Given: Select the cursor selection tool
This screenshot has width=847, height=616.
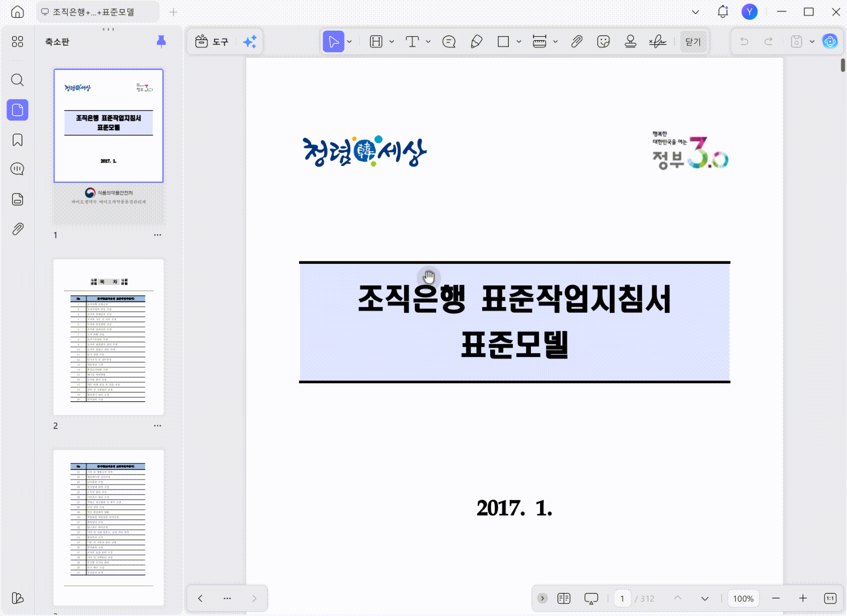Looking at the screenshot, I should point(334,42).
